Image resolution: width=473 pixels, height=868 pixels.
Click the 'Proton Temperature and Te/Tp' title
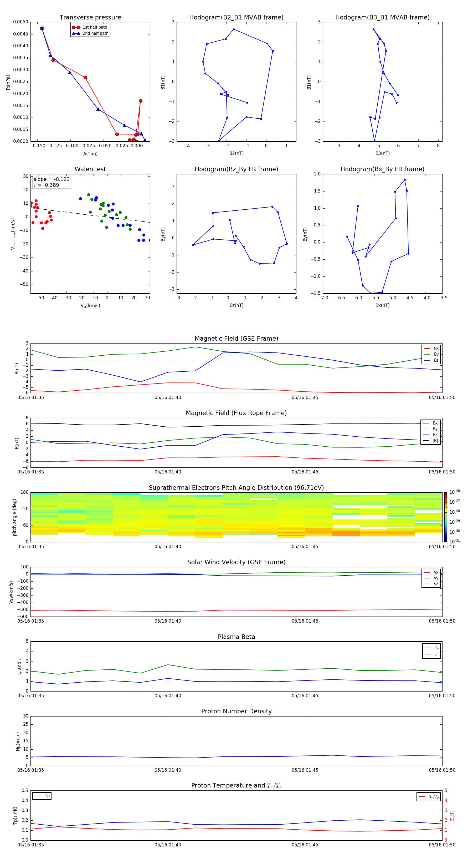tap(236, 786)
